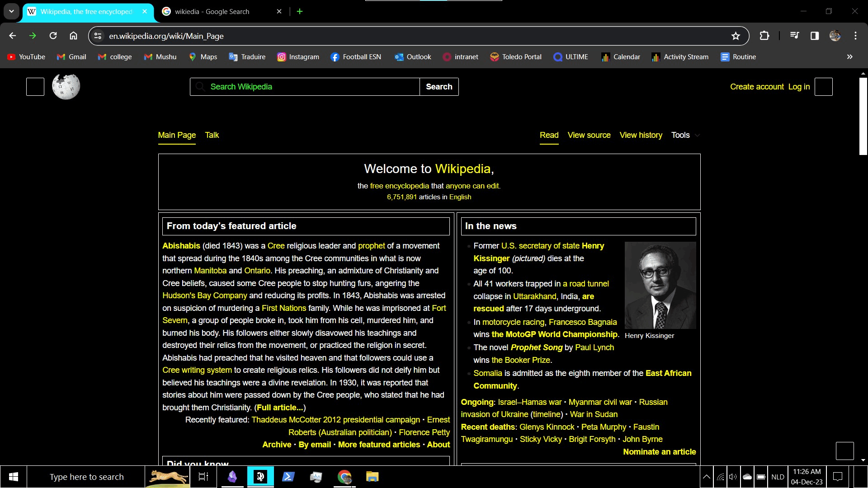
Task: Click the Henry Kissinger photo
Action: click(660, 285)
